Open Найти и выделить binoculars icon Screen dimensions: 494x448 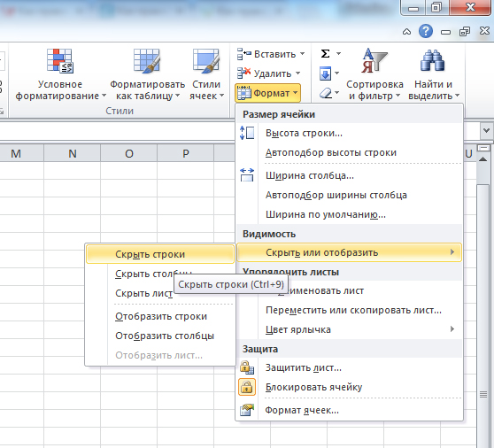(x=432, y=61)
